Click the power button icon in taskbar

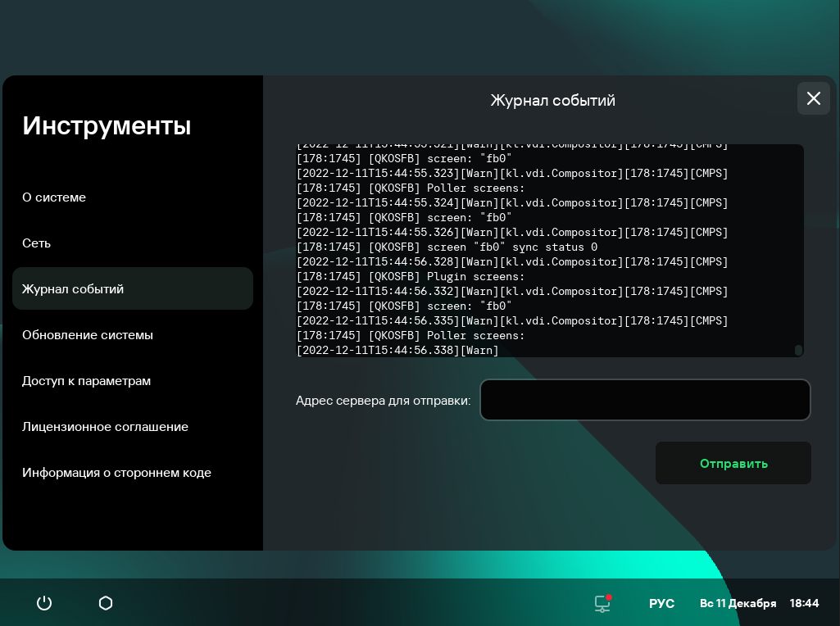pos(44,603)
